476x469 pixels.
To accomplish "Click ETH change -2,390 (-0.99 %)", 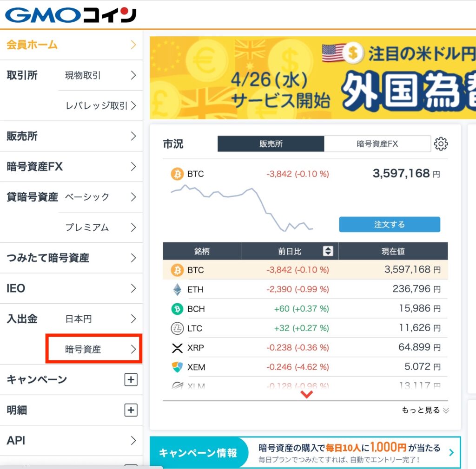I will 298,289.
